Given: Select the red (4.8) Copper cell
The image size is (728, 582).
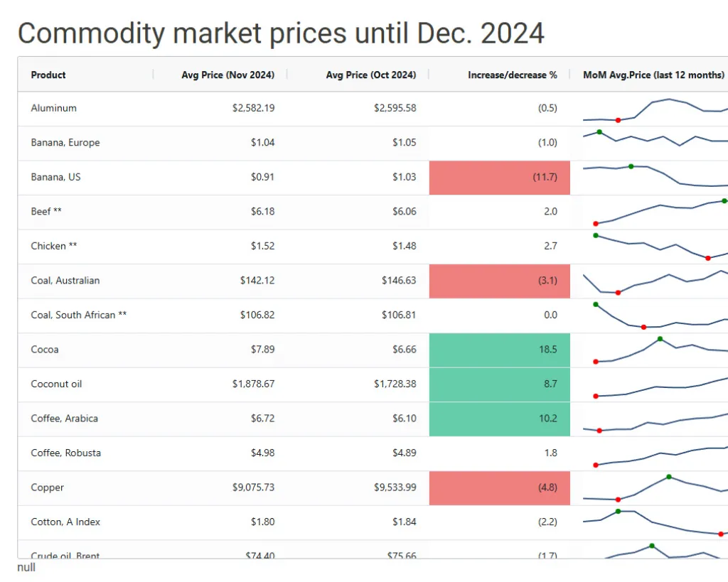Looking at the screenshot, I should (x=499, y=487).
